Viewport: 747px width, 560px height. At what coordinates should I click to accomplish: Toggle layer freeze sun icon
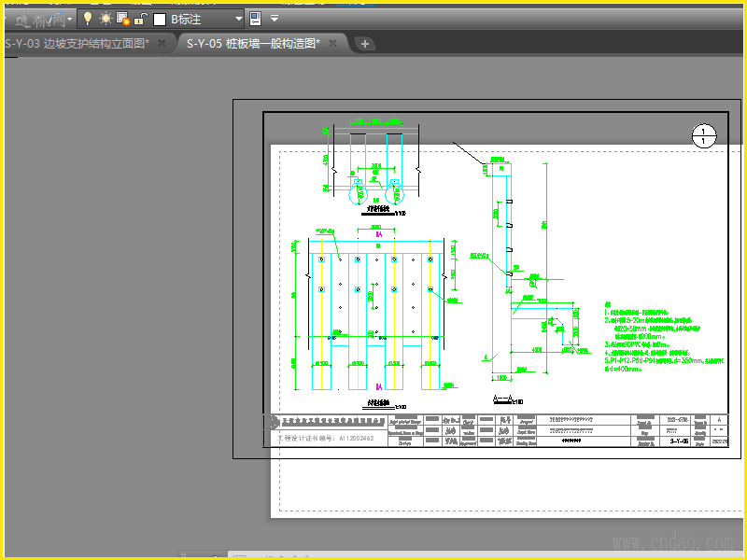pyautogui.click(x=106, y=19)
